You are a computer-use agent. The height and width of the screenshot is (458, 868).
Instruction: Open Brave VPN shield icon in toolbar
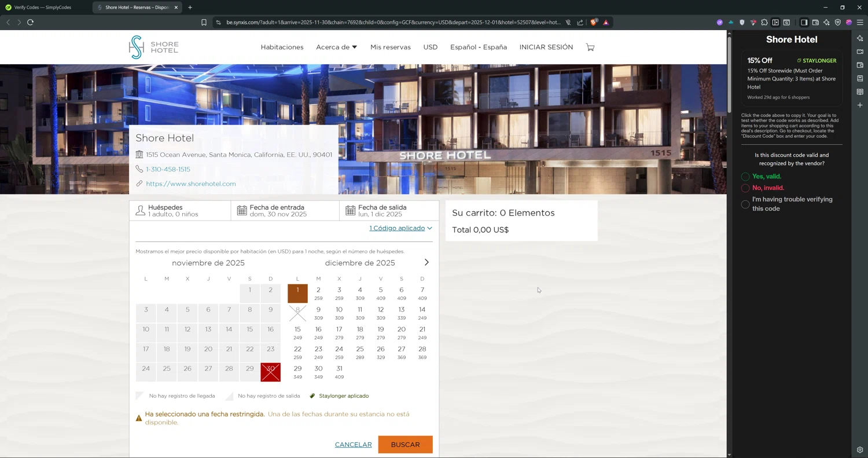pyautogui.click(x=837, y=23)
